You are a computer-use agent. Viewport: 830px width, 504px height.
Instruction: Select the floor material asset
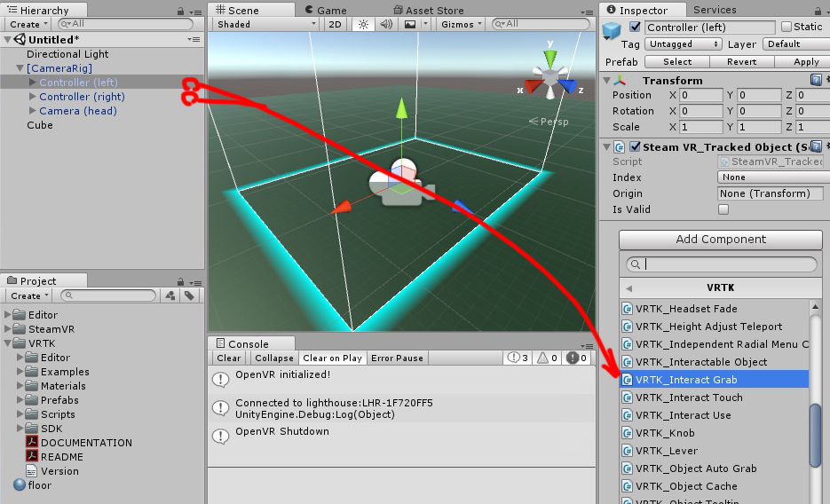point(33,485)
